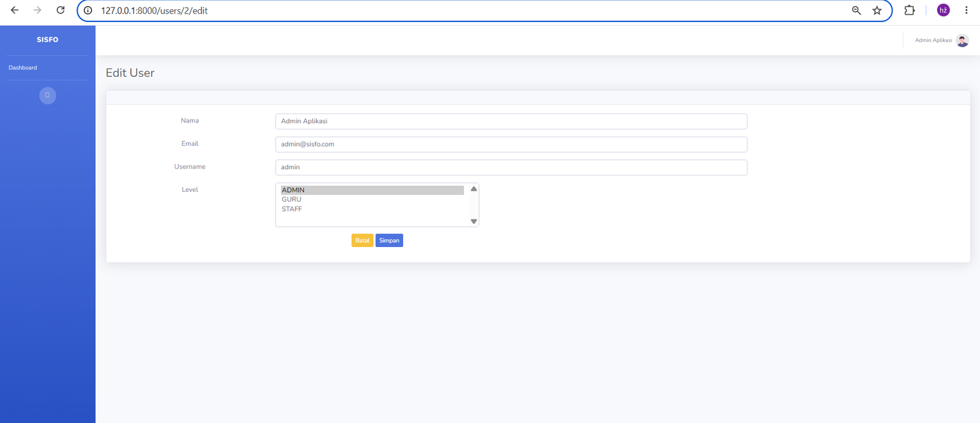Select STAFF in the Level list
This screenshot has height=423, width=980.
point(372,209)
